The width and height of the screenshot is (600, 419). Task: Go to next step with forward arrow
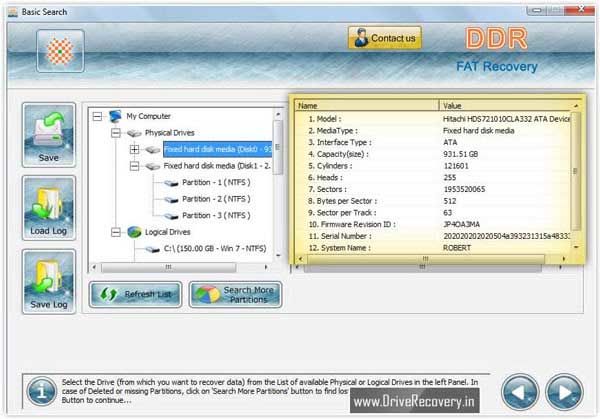(564, 392)
